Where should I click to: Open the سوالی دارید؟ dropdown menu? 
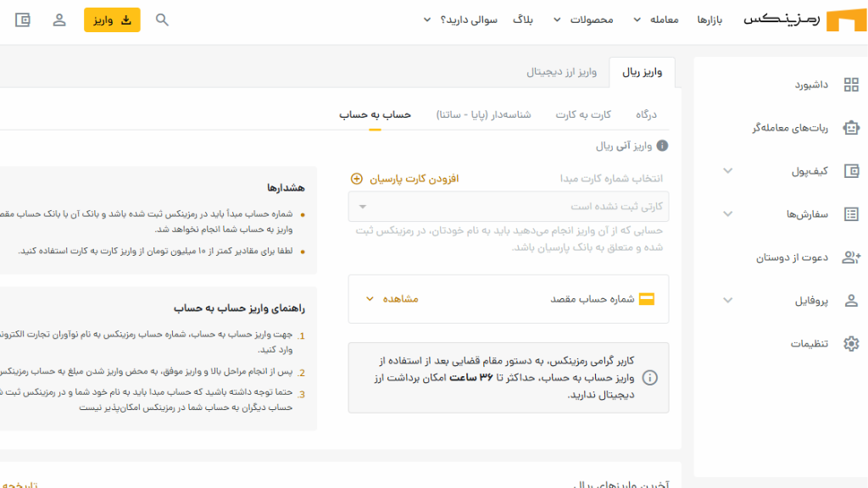pyautogui.click(x=460, y=20)
